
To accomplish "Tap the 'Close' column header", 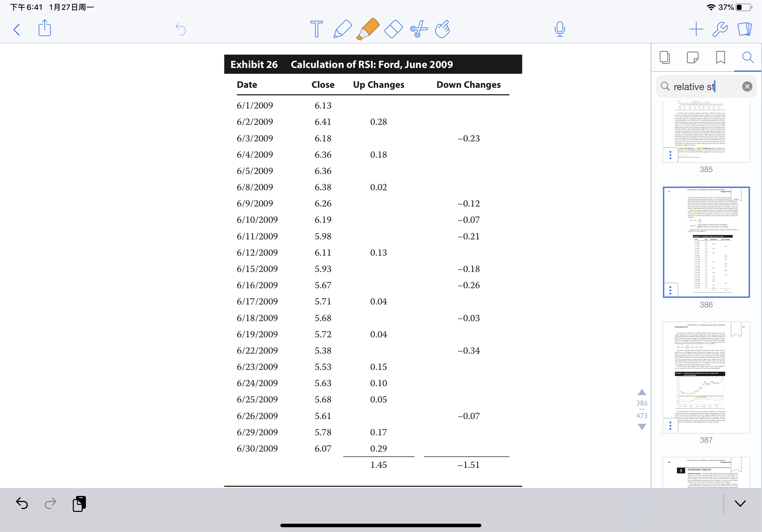I will tap(323, 85).
